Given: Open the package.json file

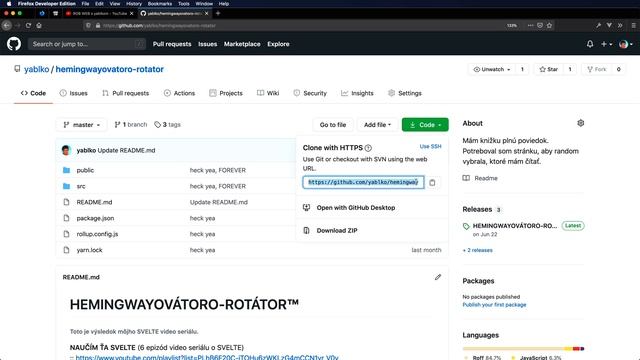Looking at the screenshot, I should [x=95, y=218].
